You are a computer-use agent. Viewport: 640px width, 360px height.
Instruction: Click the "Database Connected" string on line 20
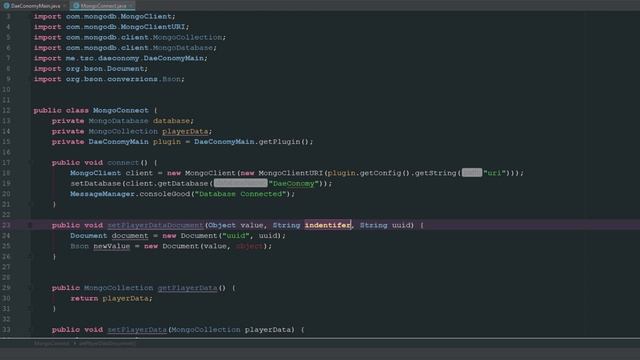click(240, 194)
